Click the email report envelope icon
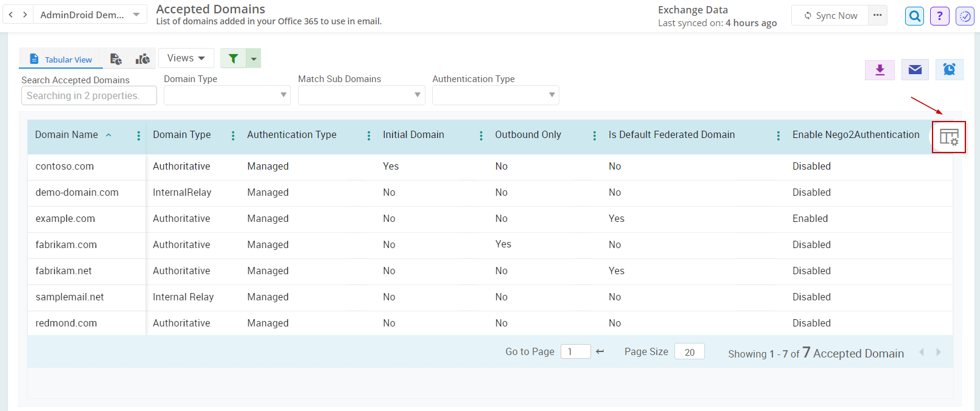Viewport: 980px width, 411px height. click(x=914, y=70)
